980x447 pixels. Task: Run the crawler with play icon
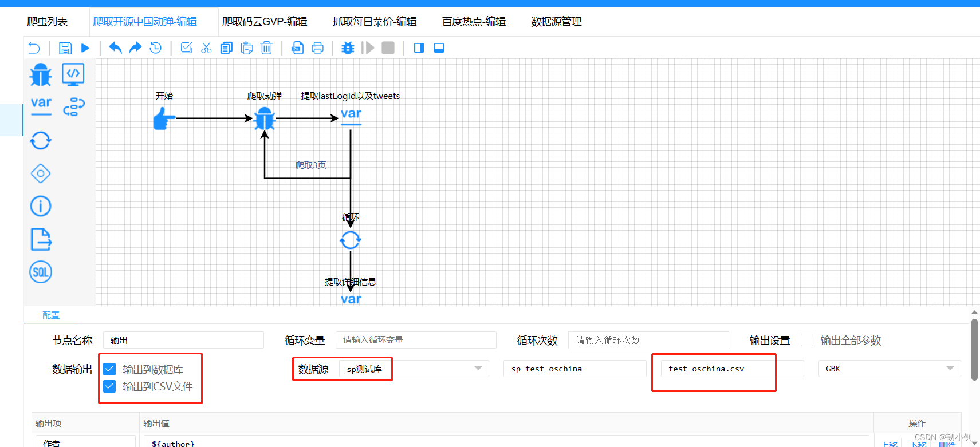(85, 48)
